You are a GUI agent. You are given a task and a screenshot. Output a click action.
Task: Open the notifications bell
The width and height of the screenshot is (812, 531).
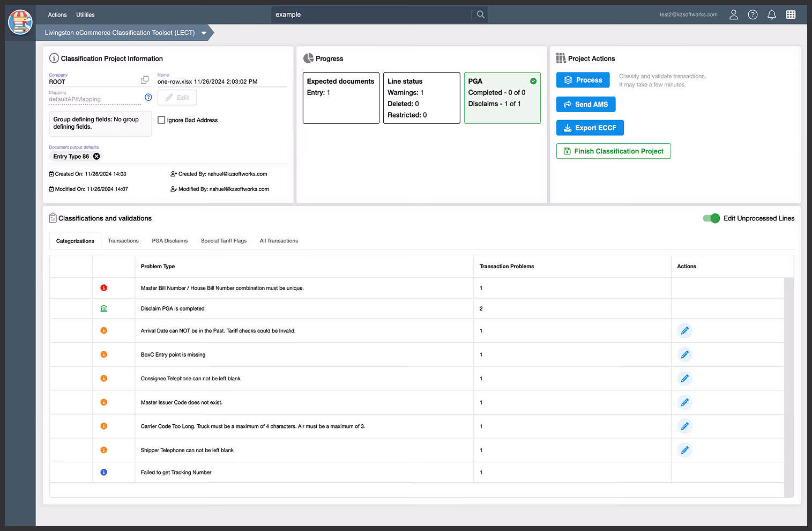point(772,14)
